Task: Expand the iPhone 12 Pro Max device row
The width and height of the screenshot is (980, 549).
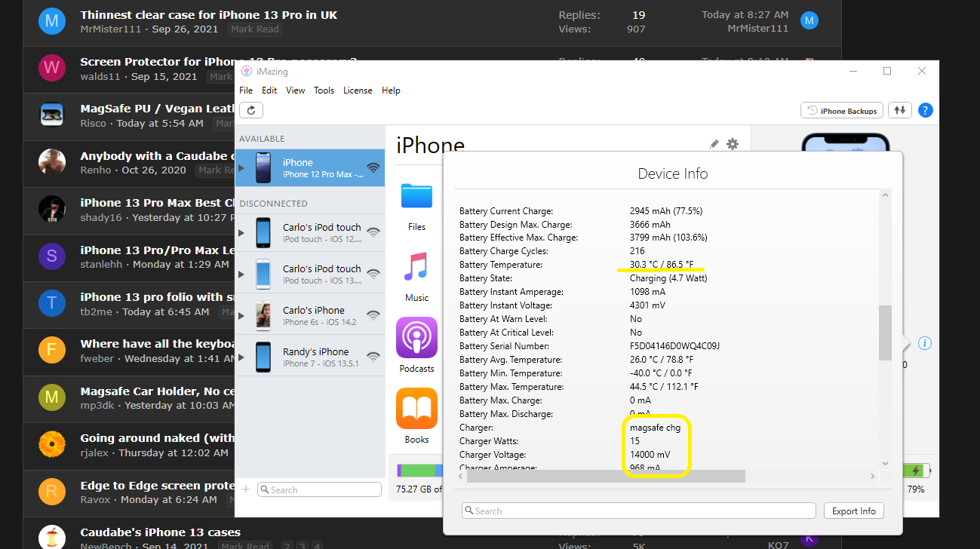Action: (x=241, y=167)
